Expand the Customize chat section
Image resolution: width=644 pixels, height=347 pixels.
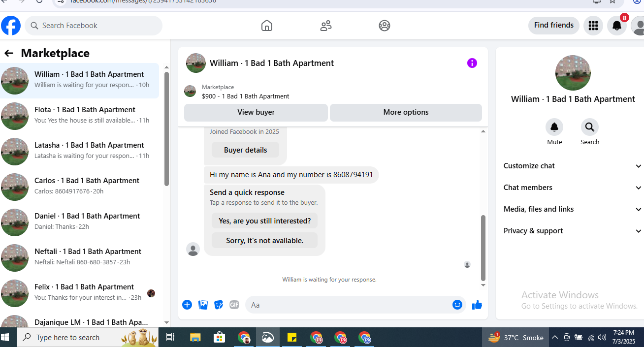coord(573,166)
